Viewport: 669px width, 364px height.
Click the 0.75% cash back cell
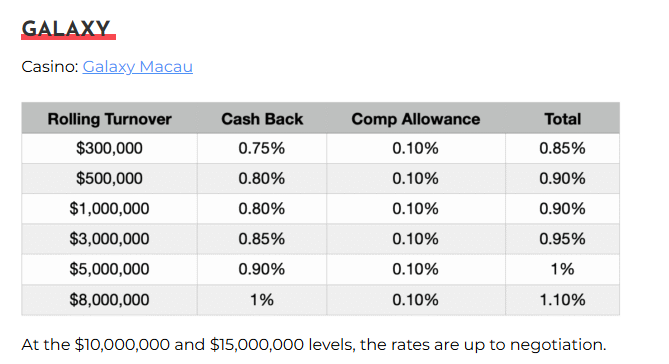click(x=262, y=148)
